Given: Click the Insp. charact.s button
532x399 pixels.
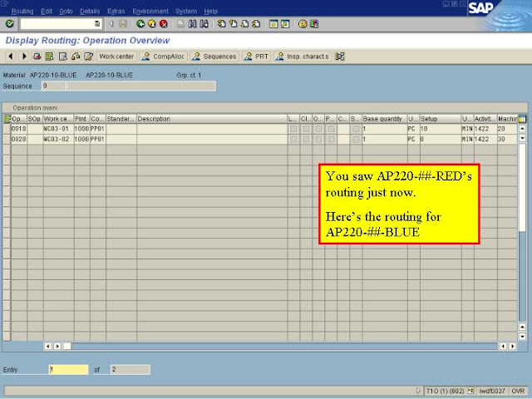Looking at the screenshot, I should [303, 57].
